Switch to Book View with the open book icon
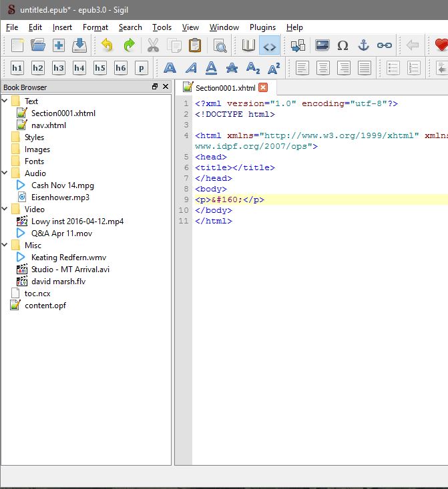The width and height of the screenshot is (448, 489). tap(249, 46)
